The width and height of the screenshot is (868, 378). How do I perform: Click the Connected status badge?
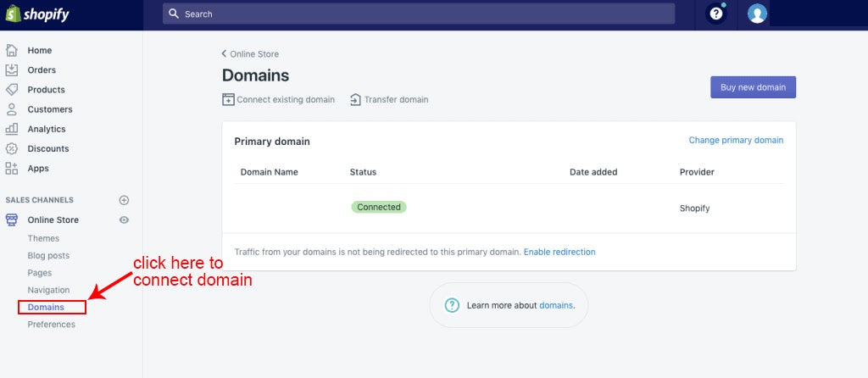click(379, 207)
